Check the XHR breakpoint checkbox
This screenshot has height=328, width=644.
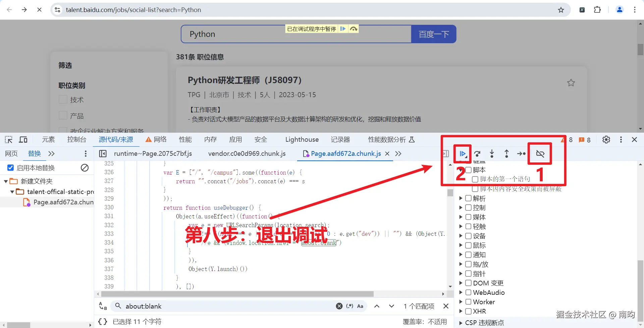pos(468,311)
